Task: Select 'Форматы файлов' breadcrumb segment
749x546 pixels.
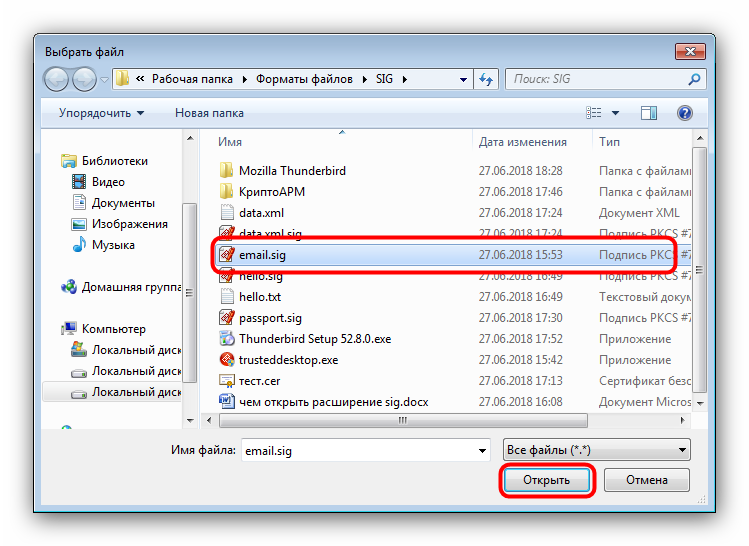Action: (304, 79)
